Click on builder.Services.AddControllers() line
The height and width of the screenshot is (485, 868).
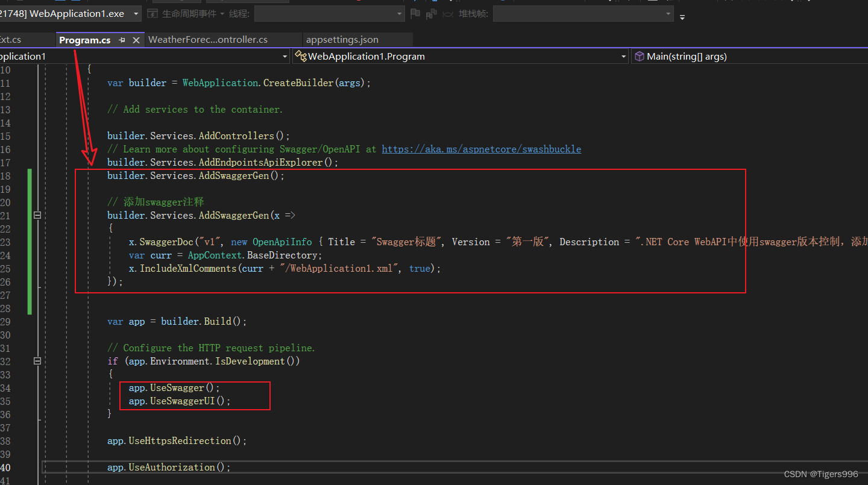pyautogui.click(x=199, y=136)
